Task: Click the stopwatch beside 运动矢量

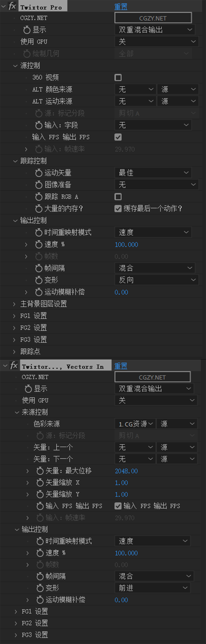Action: (39, 173)
